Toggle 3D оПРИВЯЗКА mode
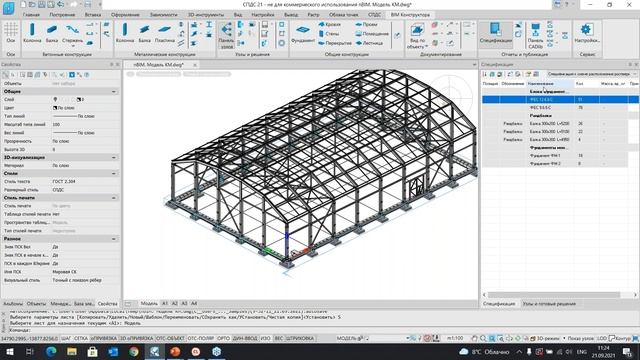640x360 pixels. pos(137,338)
